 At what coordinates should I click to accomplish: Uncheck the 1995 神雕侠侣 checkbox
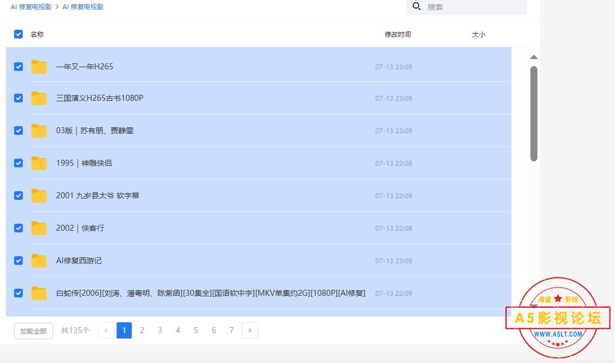coord(18,163)
